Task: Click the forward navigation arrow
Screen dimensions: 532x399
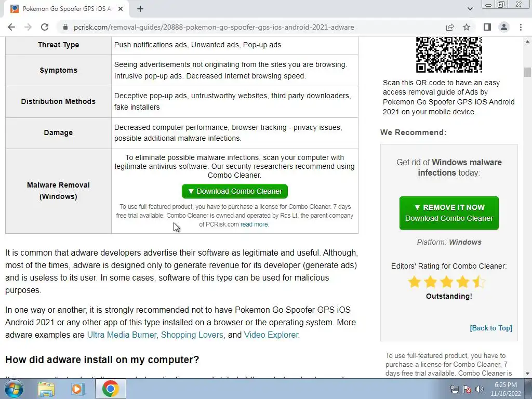Action: [28, 27]
